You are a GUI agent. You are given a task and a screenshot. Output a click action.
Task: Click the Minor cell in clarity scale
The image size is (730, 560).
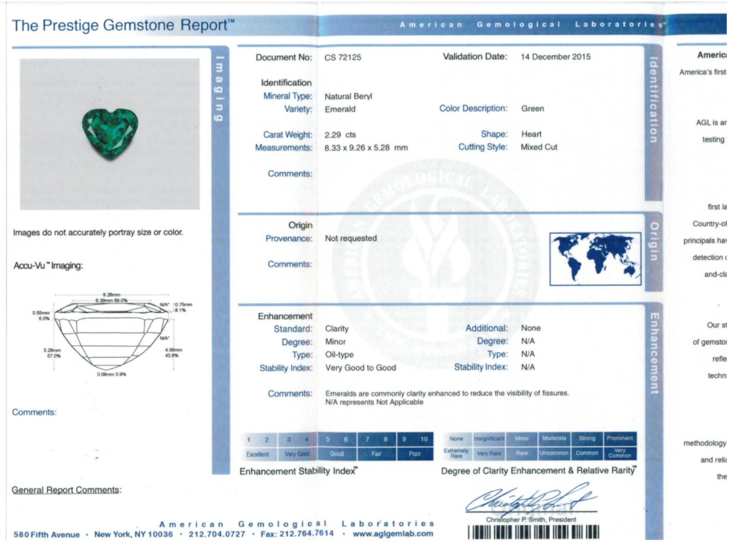click(x=522, y=439)
